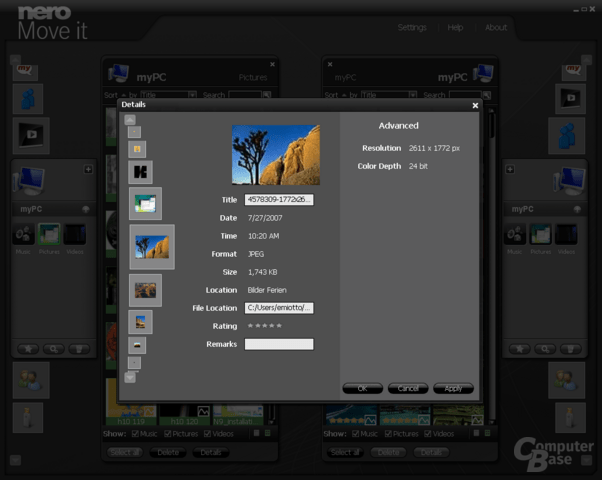This screenshot has width=602, height=480.
Task: Click Details button in left panel
Action: tap(211, 452)
